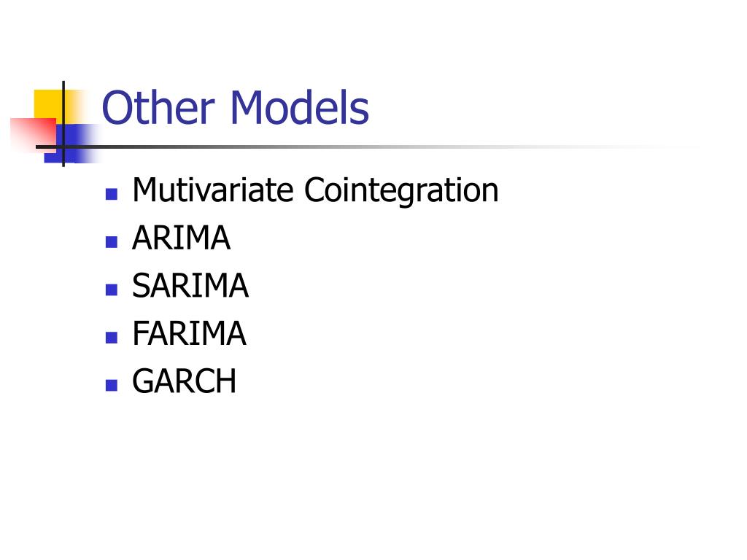Click the FARIMA bullet text
The height and width of the screenshot is (560, 747).
189,333
